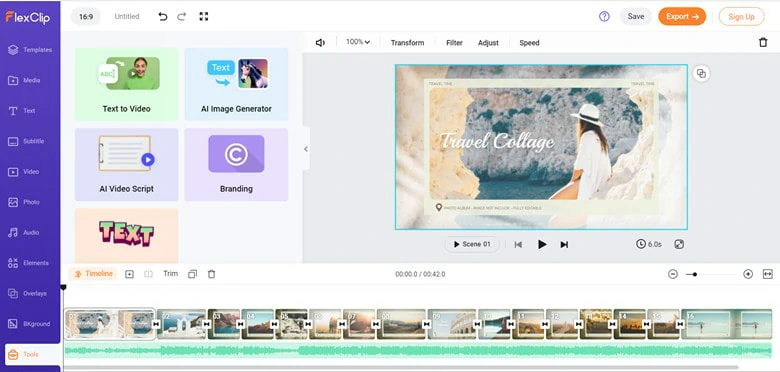This screenshot has width=780, height=372.
Task: Click the Sign Up button
Action: [741, 16]
